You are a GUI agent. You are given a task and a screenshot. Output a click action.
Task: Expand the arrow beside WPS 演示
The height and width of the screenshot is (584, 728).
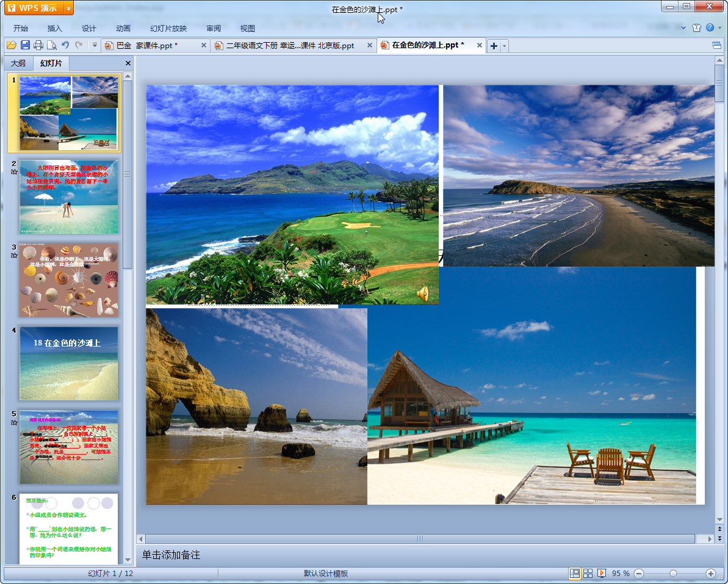pyautogui.click(x=69, y=9)
